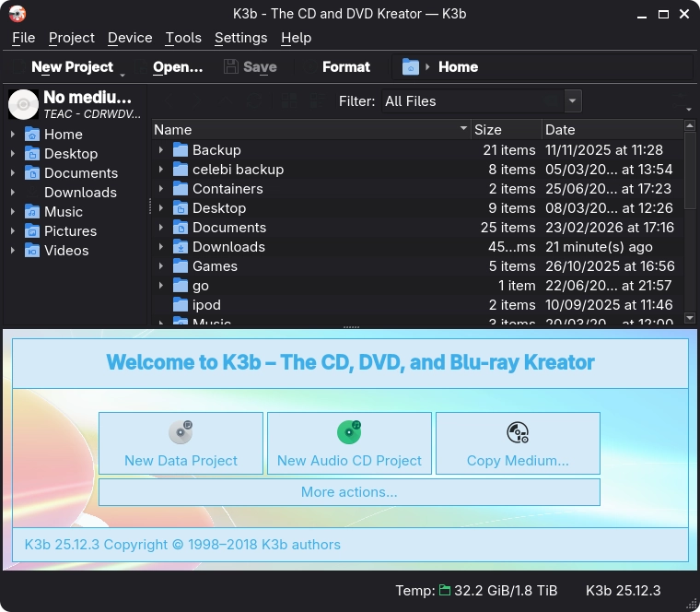
Task: Click the Videos folder icon in the sidebar
Action: (32, 251)
